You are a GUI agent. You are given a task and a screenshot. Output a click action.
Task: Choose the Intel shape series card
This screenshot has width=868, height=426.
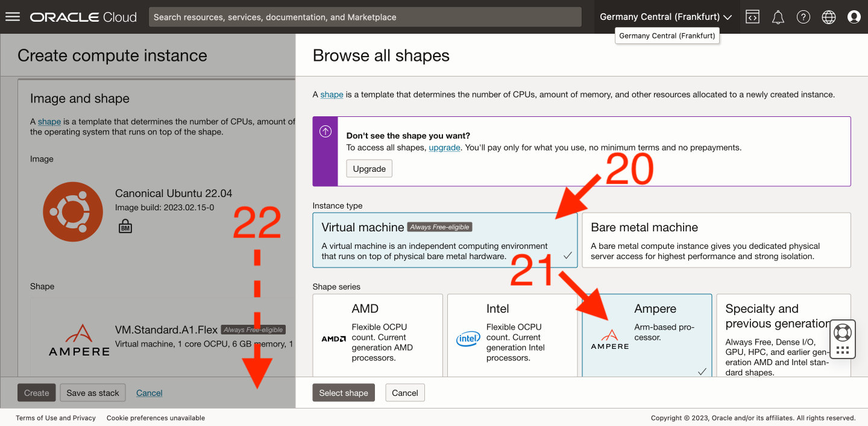(x=512, y=334)
